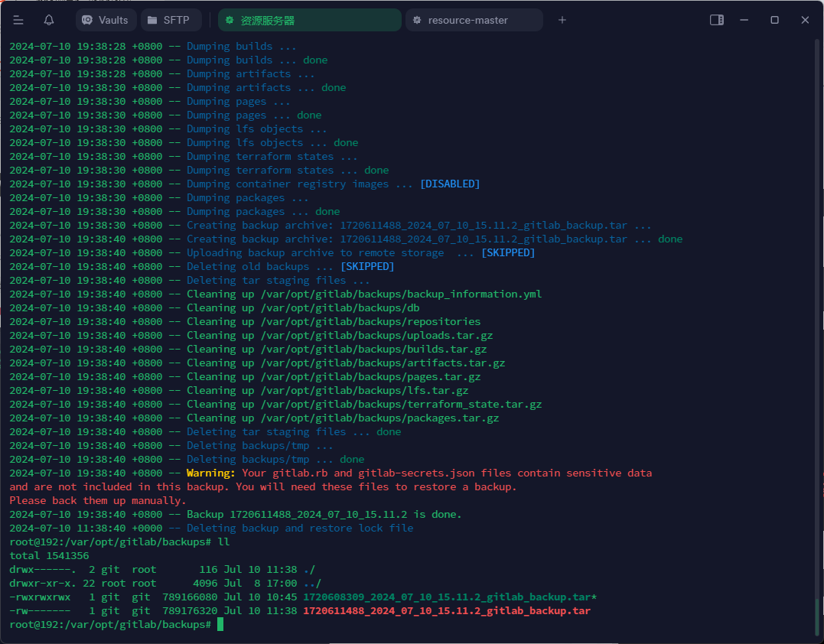The width and height of the screenshot is (824, 644).
Task: Click the 'drwxr-xr-x.' permissions text
Action: pyautogui.click(x=43, y=583)
